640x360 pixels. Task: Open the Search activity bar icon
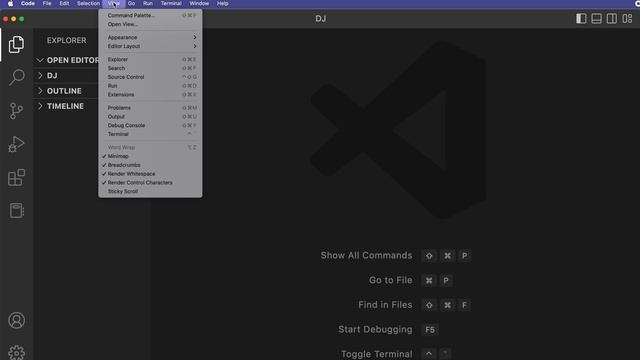click(16, 77)
